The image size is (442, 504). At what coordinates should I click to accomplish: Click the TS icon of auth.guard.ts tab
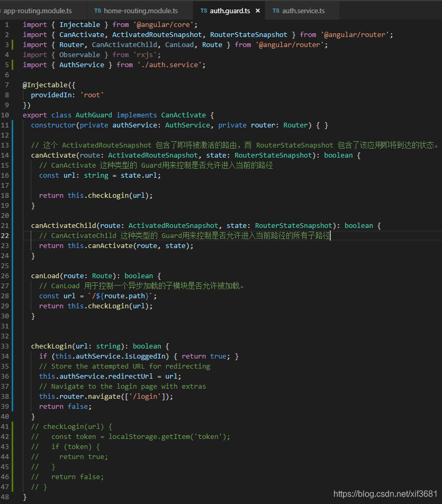pyautogui.click(x=204, y=11)
